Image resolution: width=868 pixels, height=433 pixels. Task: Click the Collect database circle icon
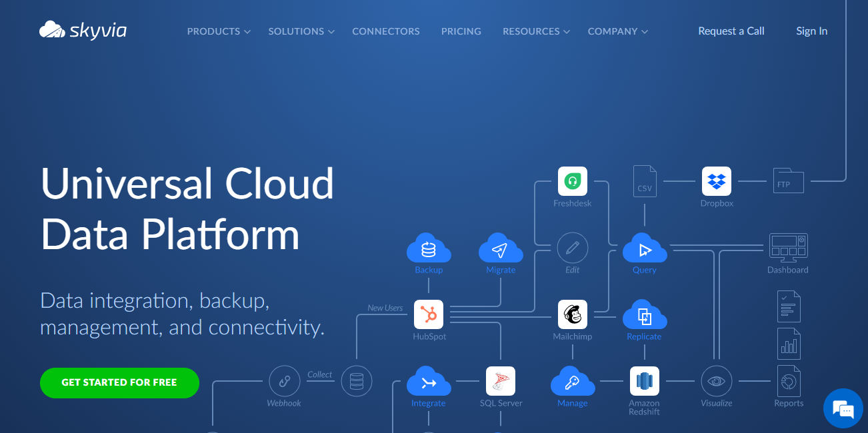357,382
